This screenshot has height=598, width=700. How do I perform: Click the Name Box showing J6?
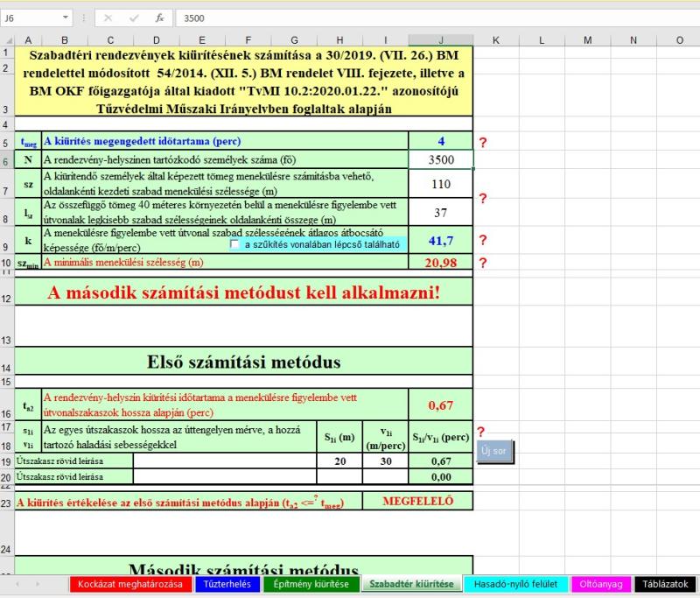coord(31,18)
